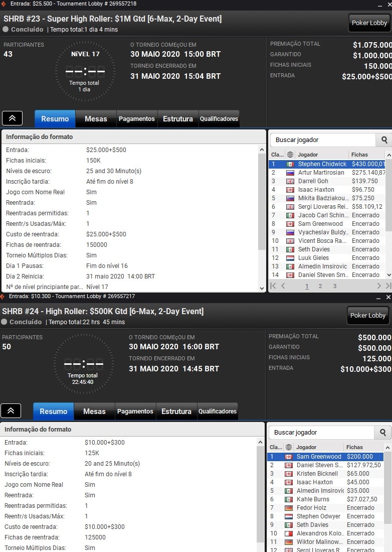Viewport: 392px width, 552px height.
Task: Select Luuk Gieles row
Action: pyautogui.click(x=327, y=258)
